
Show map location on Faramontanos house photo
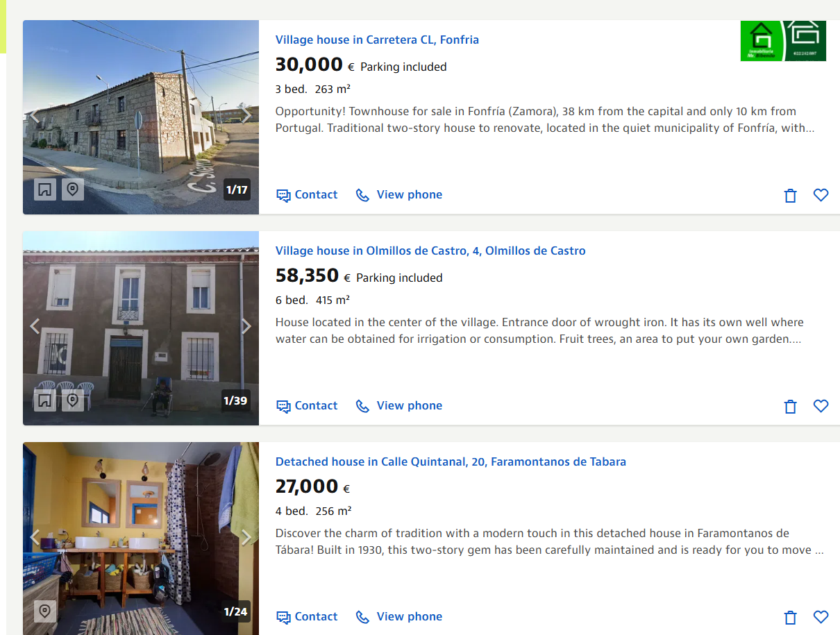click(x=45, y=611)
